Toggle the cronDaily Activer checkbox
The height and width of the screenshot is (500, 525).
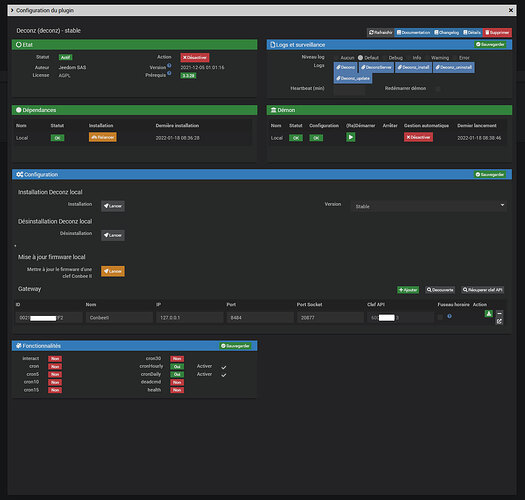click(224, 375)
